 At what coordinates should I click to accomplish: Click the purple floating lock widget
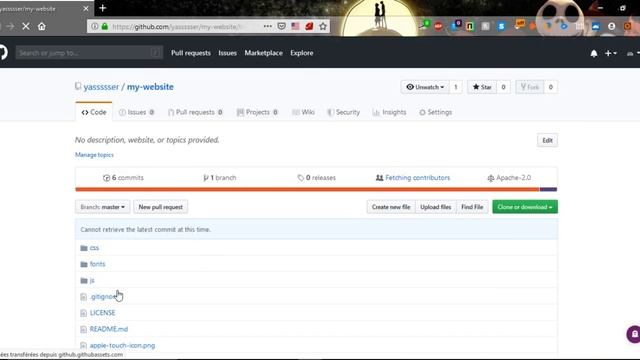[634, 334]
